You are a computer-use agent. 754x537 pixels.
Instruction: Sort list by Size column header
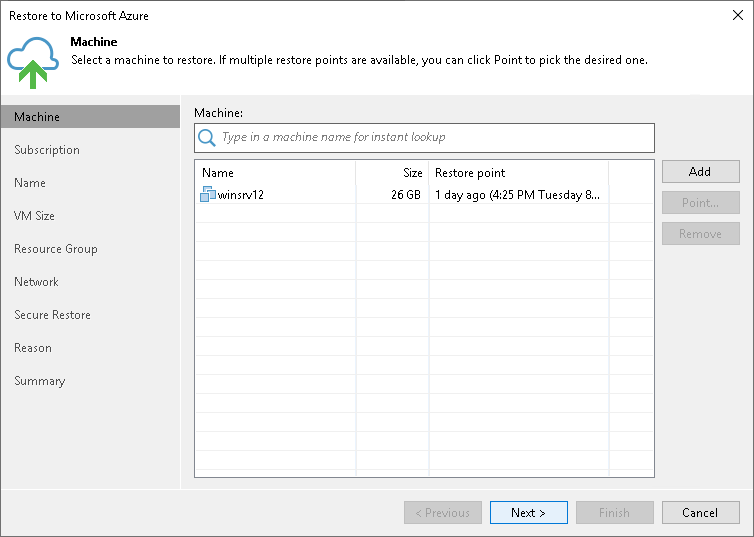[392, 173]
